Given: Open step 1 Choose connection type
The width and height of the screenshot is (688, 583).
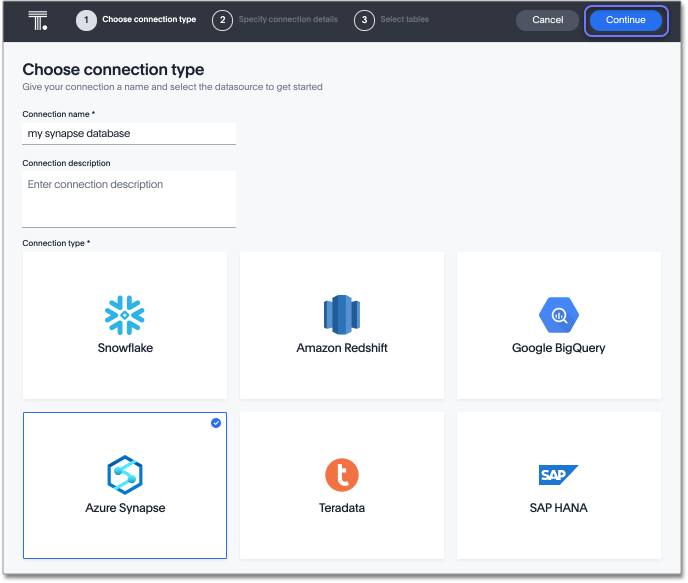Looking at the screenshot, I should pyautogui.click(x=149, y=20).
